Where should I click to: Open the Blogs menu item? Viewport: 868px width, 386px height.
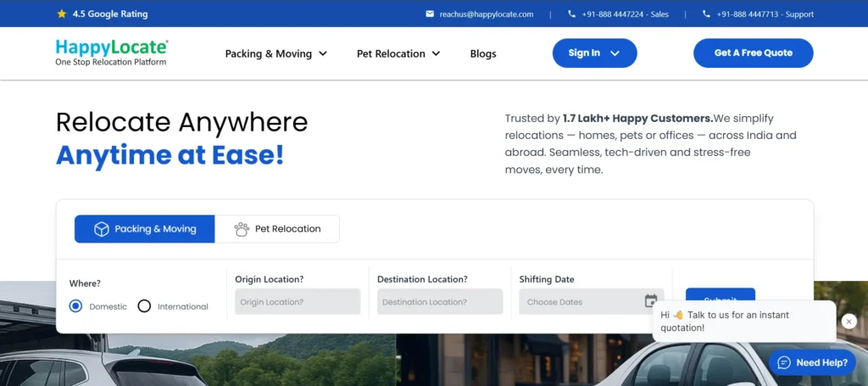483,53
